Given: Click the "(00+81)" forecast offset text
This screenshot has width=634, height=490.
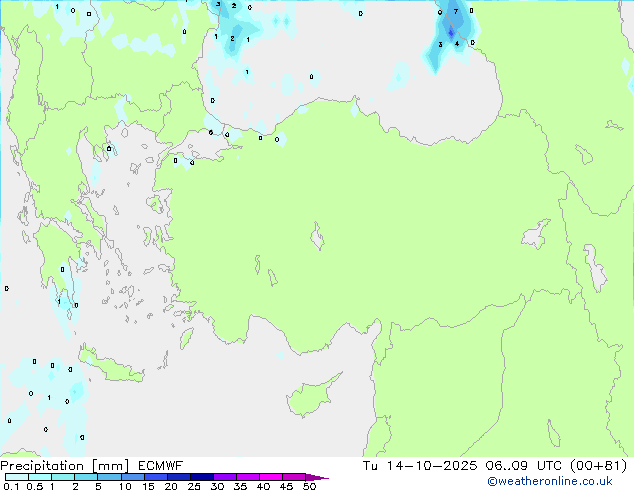Looking at the screenshot, I should [x=598, y=466].
